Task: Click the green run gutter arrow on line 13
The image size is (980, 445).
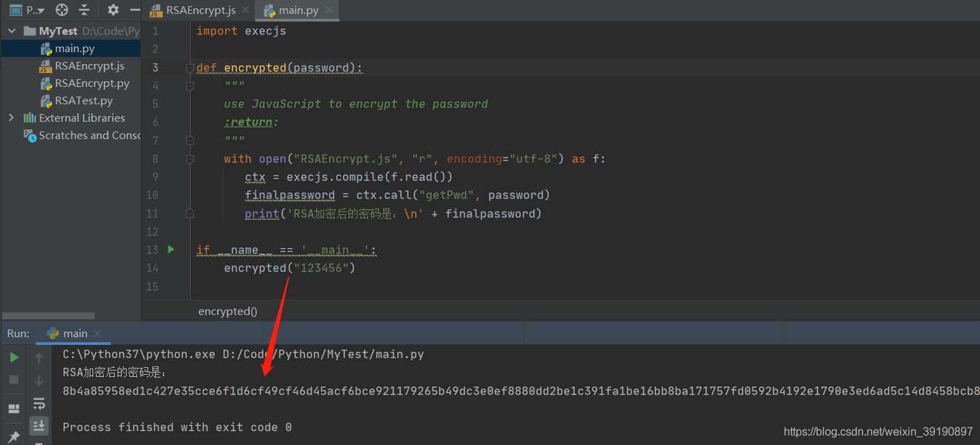Action: pyautogui.click(x=171, y=249)
